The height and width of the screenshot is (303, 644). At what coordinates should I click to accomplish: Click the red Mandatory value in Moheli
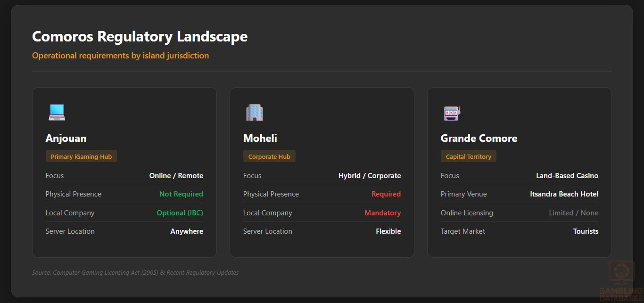[x=382, y=213]
